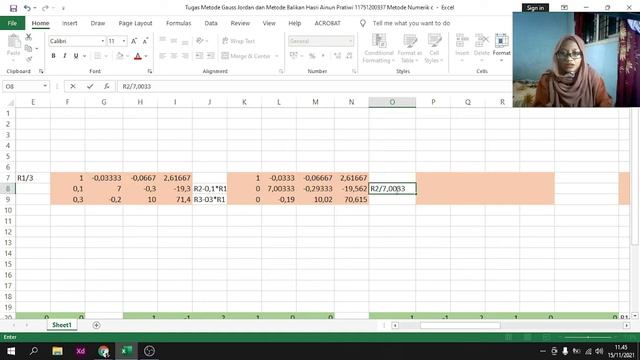Confirm entry with the checkmark icon

pos(90,86)
